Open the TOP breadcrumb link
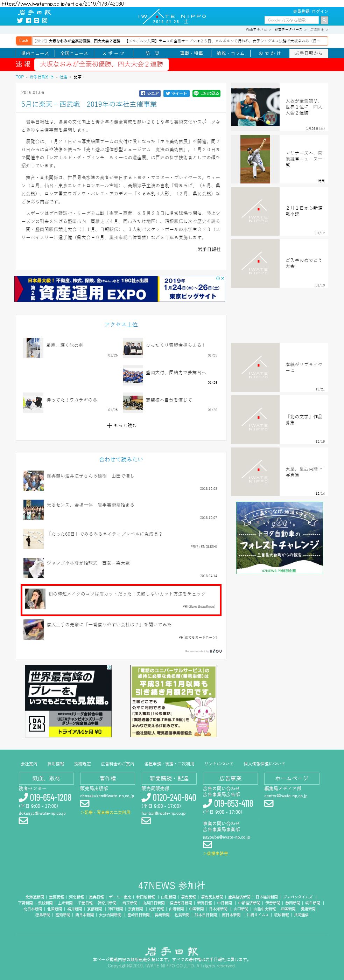Viewport: 344px width, 980px height. point(20,77)
